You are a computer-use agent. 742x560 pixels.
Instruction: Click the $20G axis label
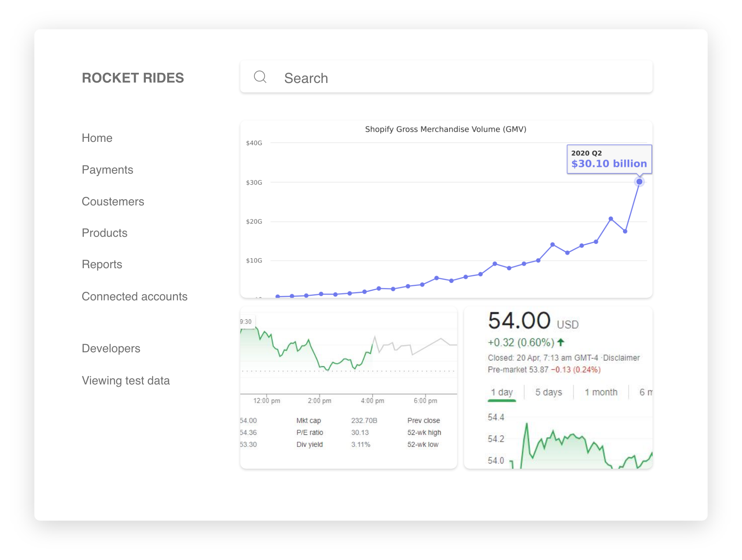[x=254, y=222]
